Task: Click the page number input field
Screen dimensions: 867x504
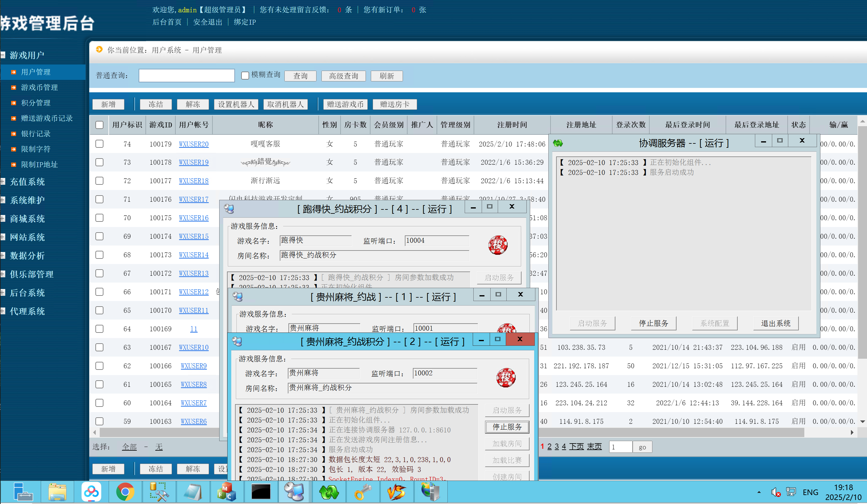Action: pyautogui.click(x=620, y=447)
